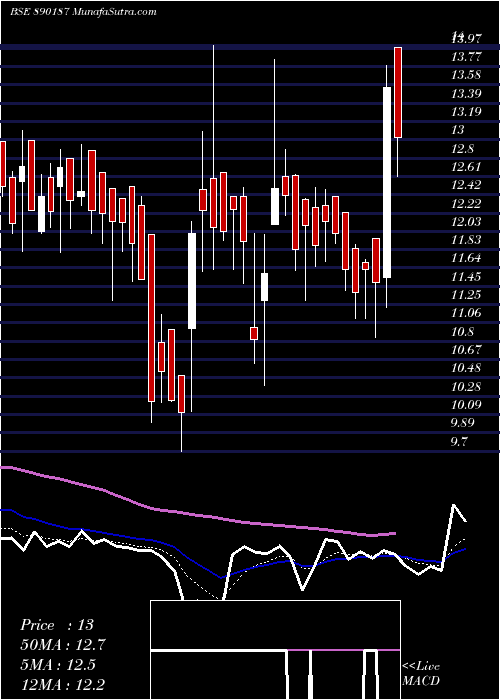The width and height of the screenshot is (500, 700).
Task: Click the 11.45 price axis label
Action: tap(467, 277)
